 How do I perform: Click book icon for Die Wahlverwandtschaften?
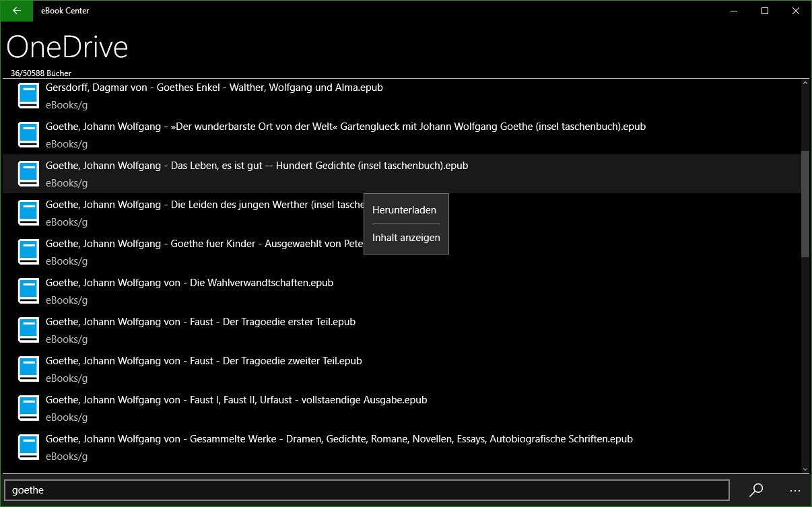(28, 291)
